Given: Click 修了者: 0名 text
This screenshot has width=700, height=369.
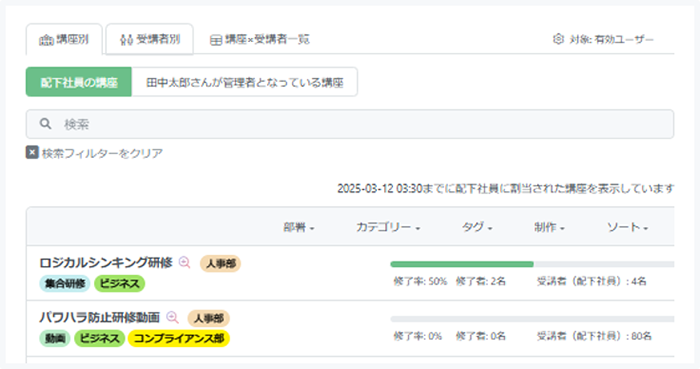Looking at the screenshot, I should 480,336.
